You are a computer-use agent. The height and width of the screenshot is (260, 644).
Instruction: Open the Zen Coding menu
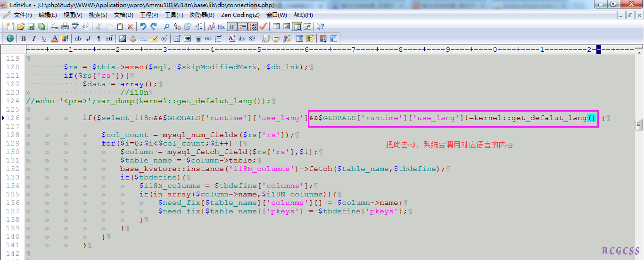(240, 15)
